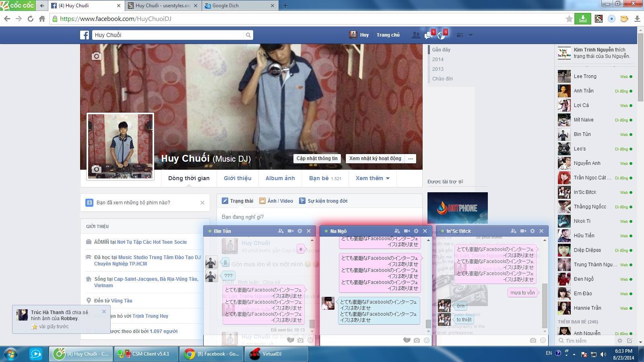644x362 pixels.
Task: Open options gear in In'Sc Bitck chat
Action: 533,231
